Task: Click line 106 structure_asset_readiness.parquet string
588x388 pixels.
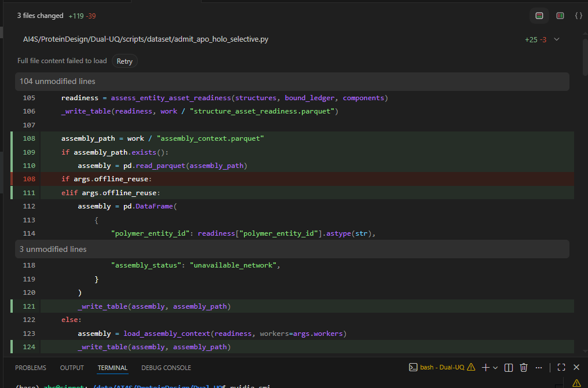Action: 262,111
